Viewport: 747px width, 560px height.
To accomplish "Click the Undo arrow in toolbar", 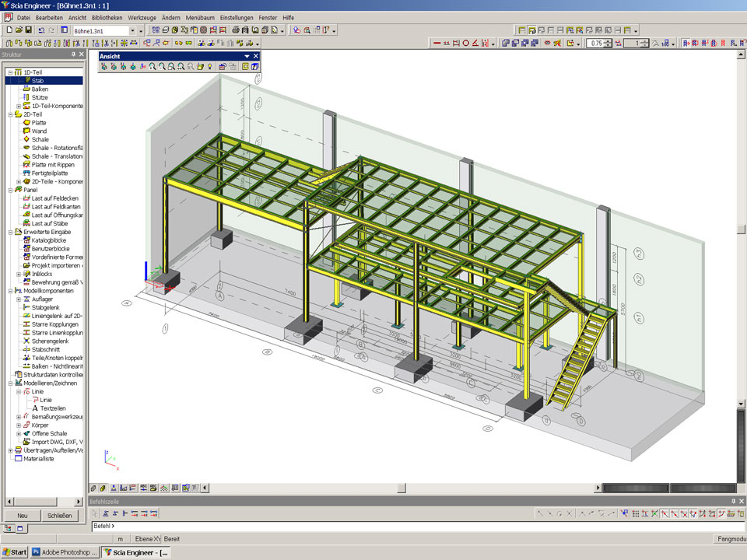I will (42, 30).
